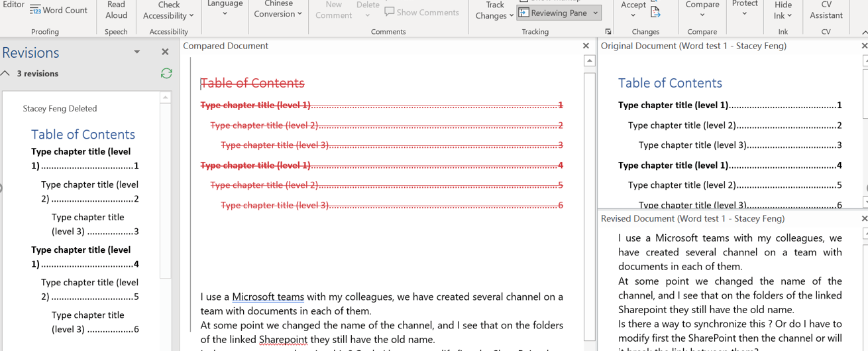Go to the next change icon
The width and height of the screenshot is (868, 351).
tap(655, 11)
